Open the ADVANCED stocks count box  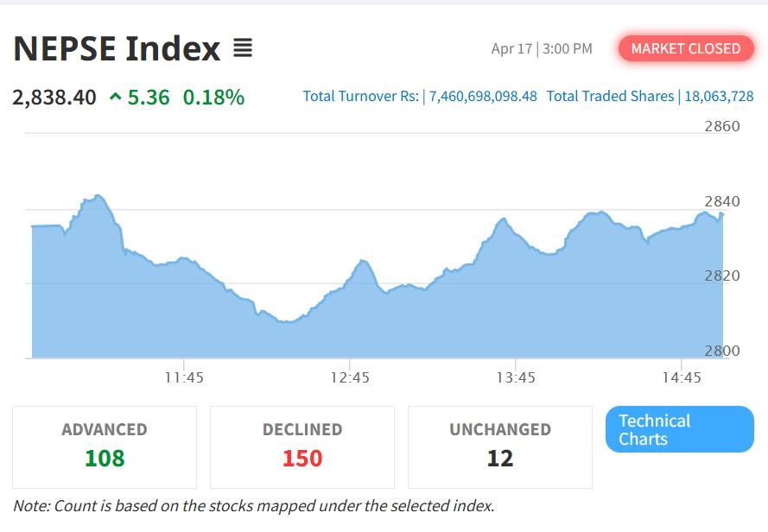(105, 446)
